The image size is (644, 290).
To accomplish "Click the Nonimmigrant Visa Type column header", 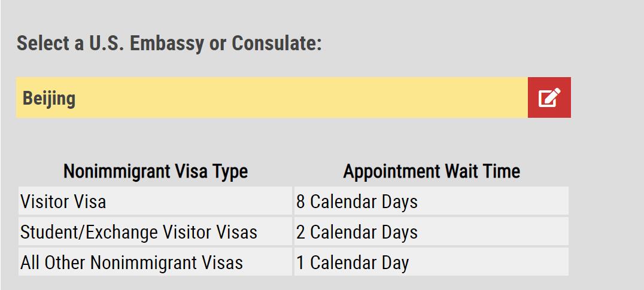I will [x=156, y=172].
